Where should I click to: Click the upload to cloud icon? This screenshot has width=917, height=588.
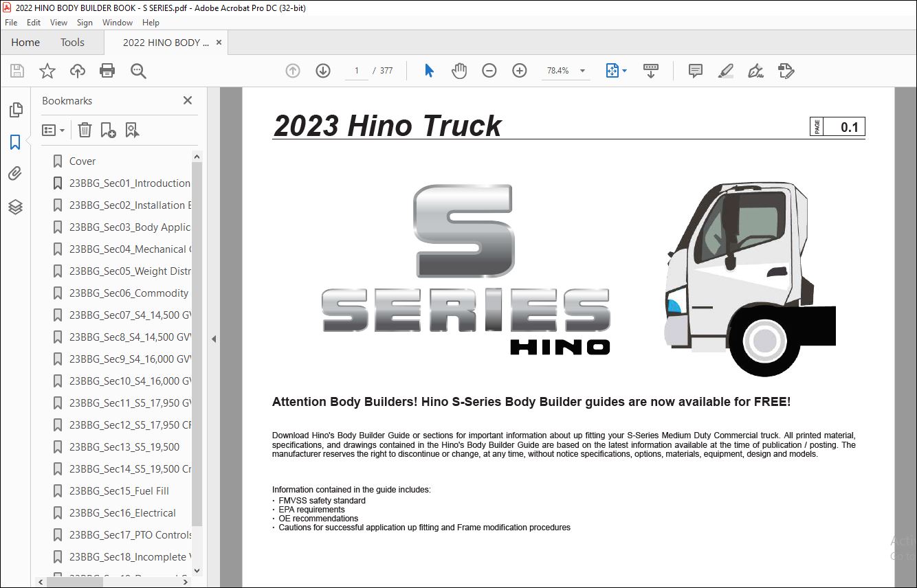point(78,71)
